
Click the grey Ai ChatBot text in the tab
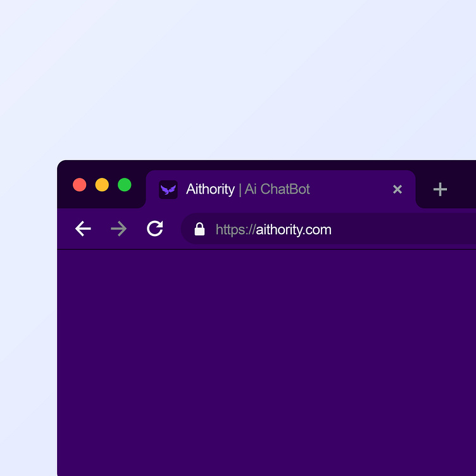277,189
